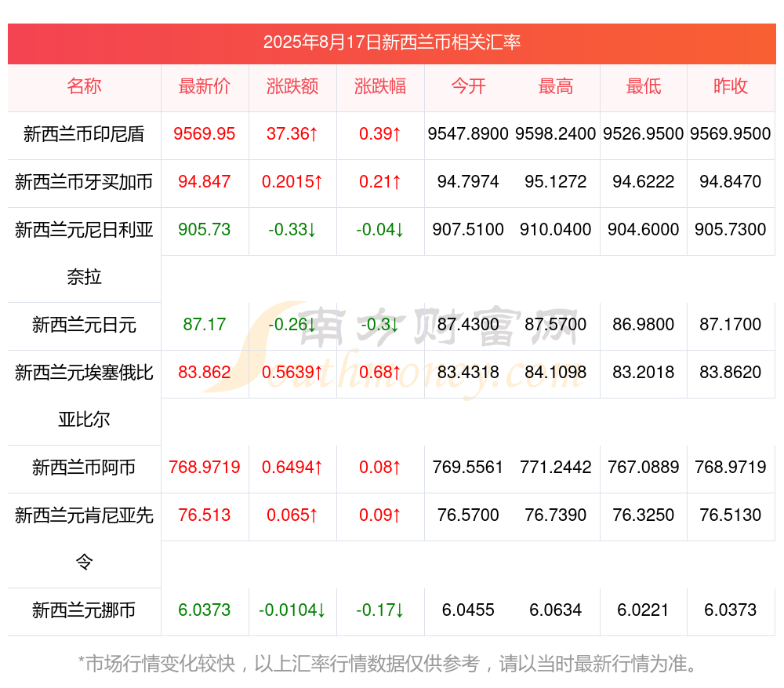Click the low value 767.0889

pyautogui.click(x=644, y=467)
